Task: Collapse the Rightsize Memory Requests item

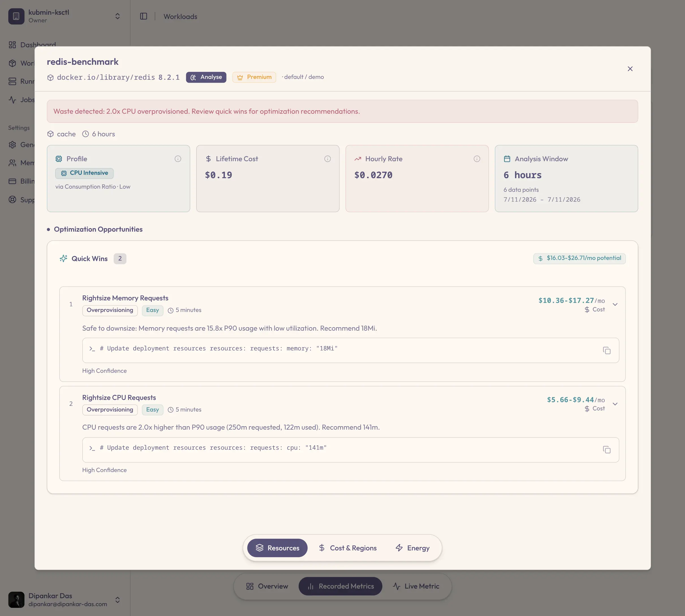Action: point(615,304)
